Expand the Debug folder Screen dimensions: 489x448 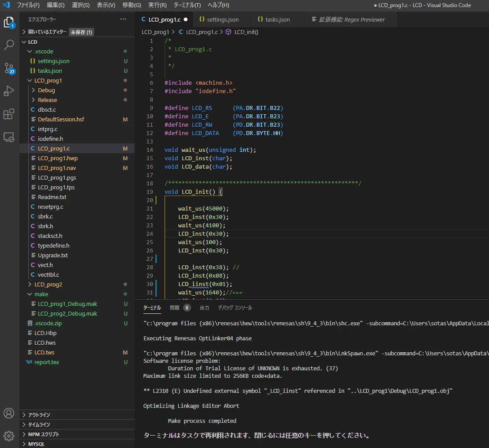point(33,90)
